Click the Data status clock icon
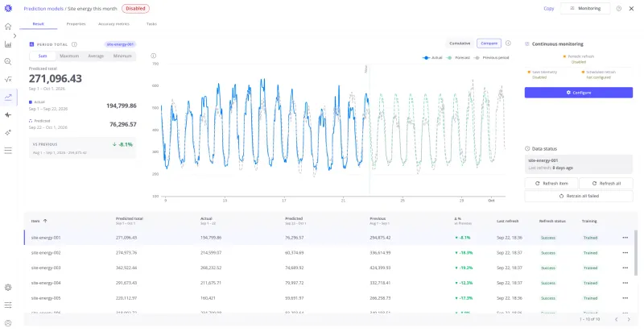The height and width of the screenshot is (332, 644). 527,149
